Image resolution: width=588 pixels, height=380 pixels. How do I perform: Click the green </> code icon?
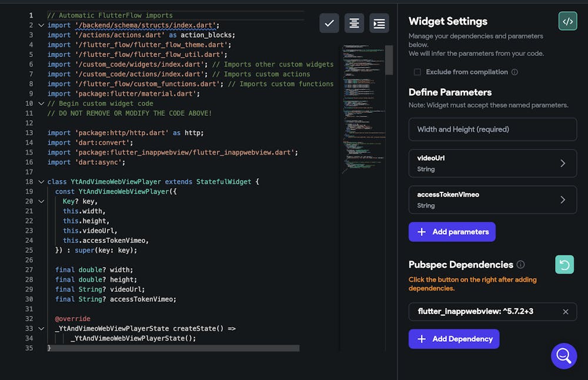[567, 21]
